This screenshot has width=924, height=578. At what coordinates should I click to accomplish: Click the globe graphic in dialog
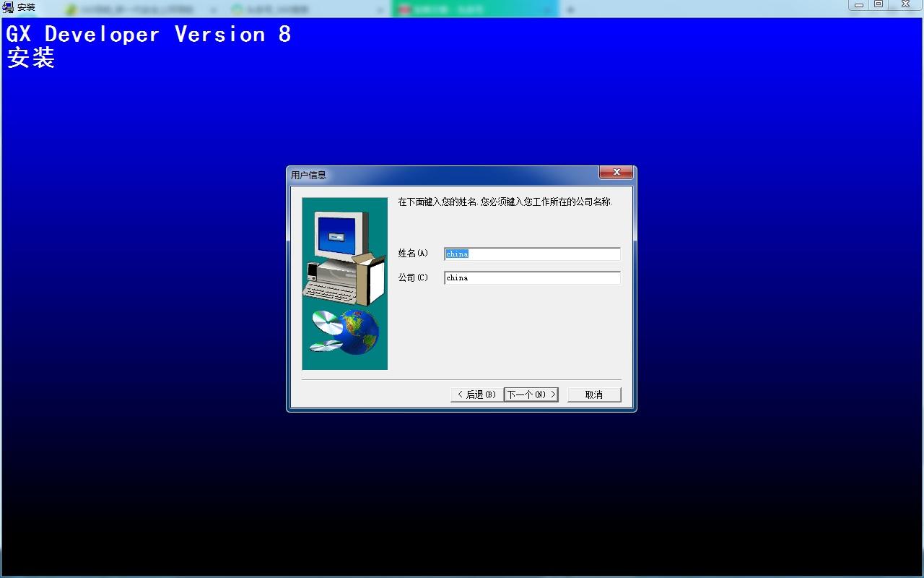pyautogui.click(x=359, y=332)
